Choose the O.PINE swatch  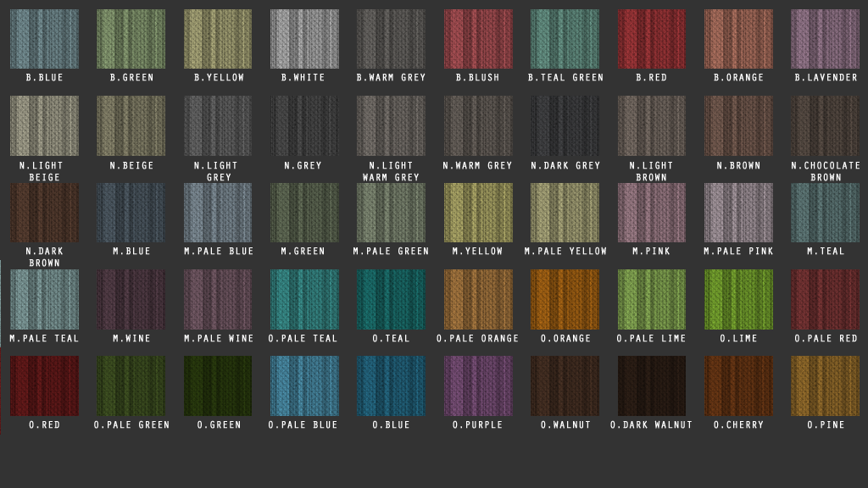tap(825, 385)
